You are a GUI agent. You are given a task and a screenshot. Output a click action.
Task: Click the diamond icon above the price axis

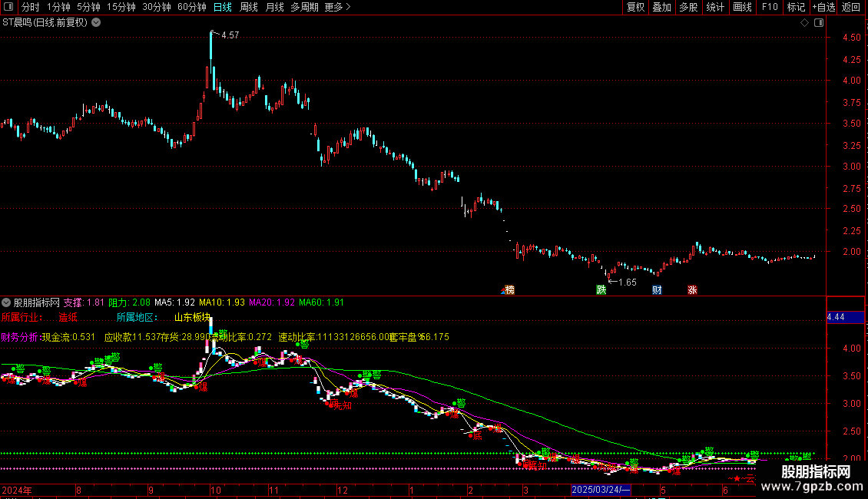(x=804, y=23)
